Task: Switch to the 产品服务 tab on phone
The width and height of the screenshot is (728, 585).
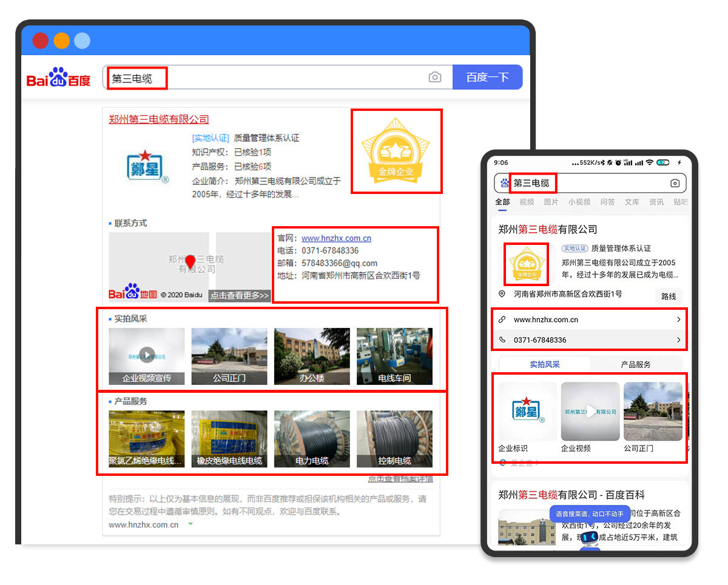Action: click(636, 364)
